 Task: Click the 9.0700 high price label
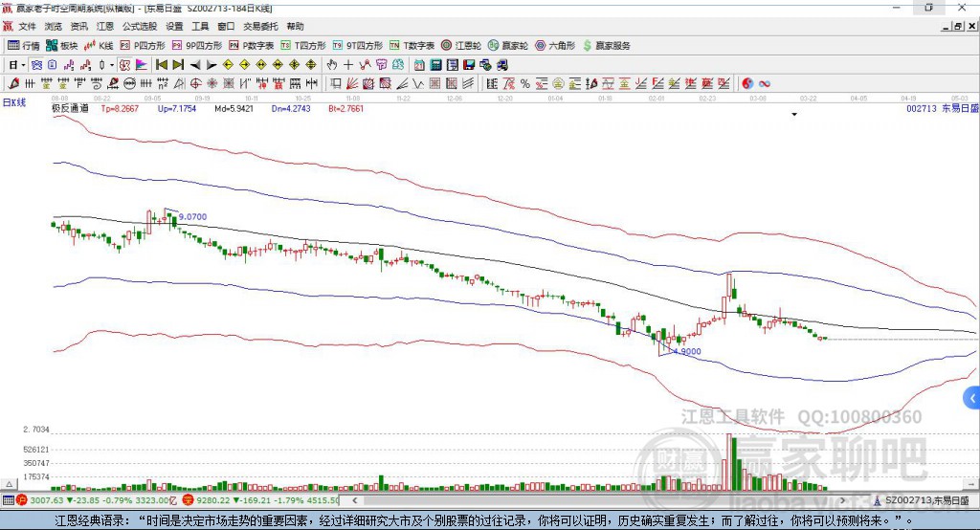[x=192, y=217]
